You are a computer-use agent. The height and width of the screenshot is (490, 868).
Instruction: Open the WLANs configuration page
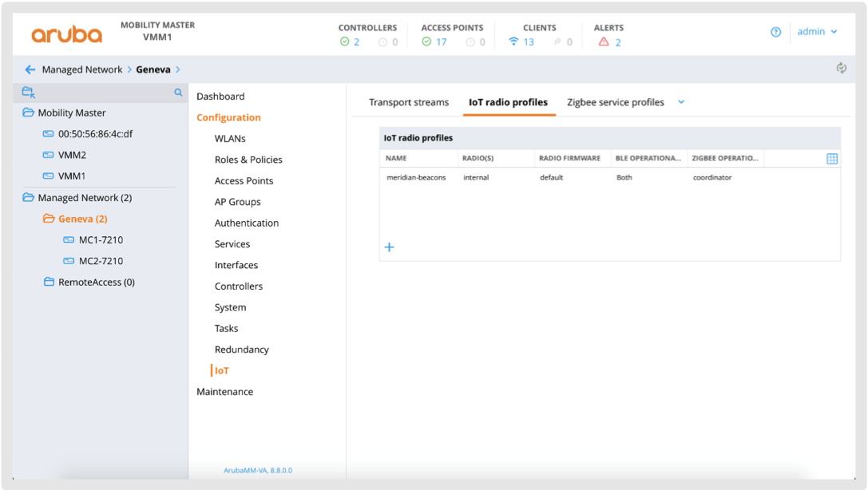(x=230, y=138)
